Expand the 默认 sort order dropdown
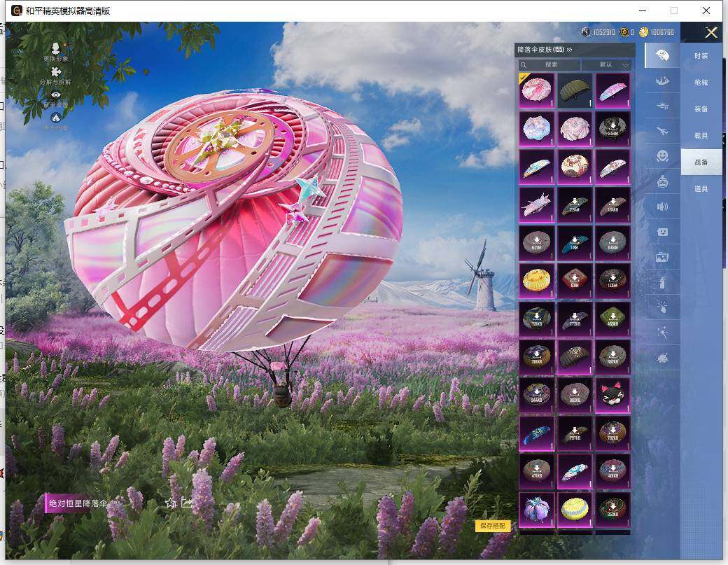The width and height of the screenshot is (728, 565). (606, 64)
